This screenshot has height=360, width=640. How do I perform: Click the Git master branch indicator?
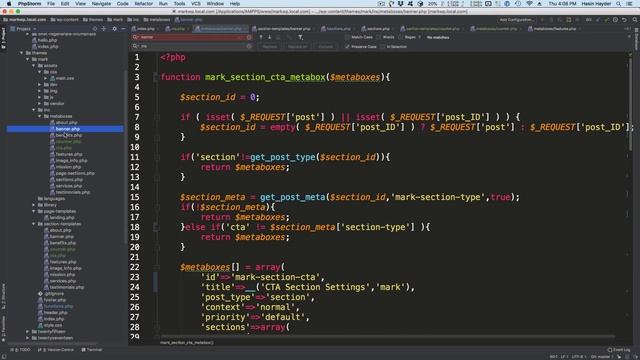602,357
